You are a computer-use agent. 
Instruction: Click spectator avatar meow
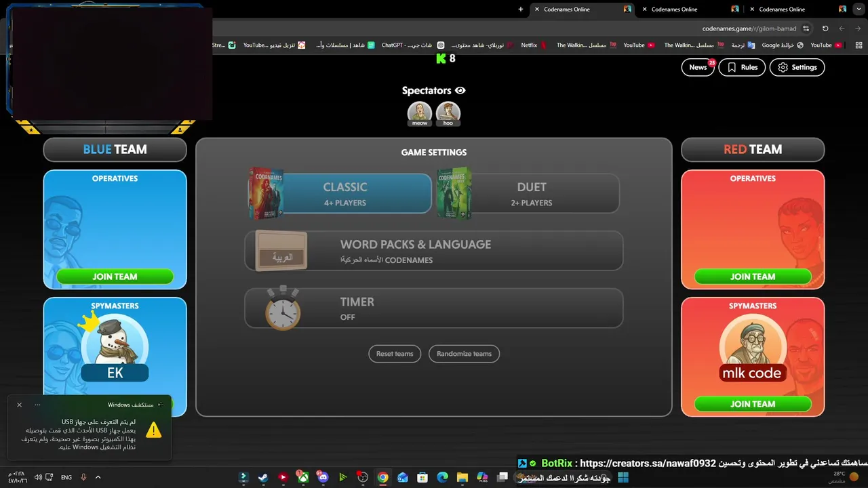point(420,114)
